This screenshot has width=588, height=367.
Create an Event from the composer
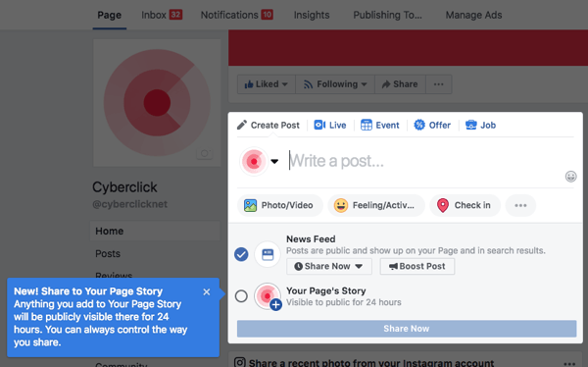coord(380,125)
